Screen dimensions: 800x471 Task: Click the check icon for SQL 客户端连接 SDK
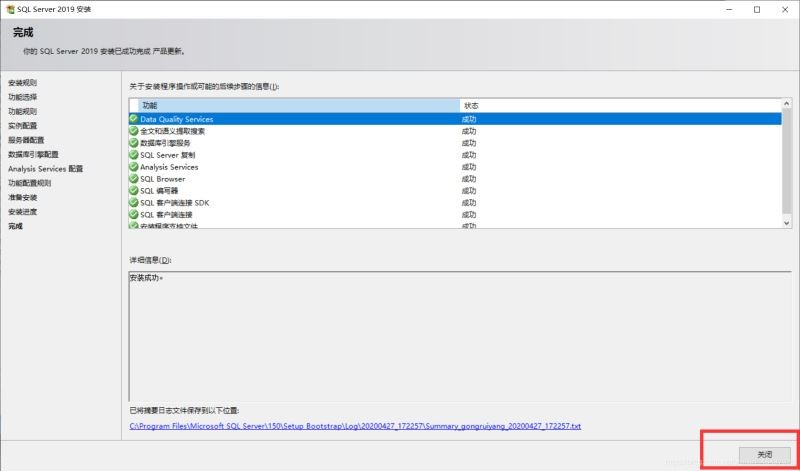(134, 203)
